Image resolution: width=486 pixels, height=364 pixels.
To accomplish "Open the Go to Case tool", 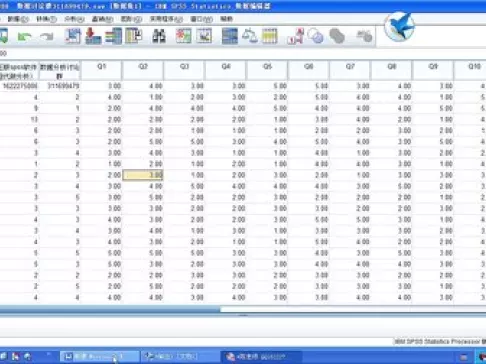I will (73, 36).
